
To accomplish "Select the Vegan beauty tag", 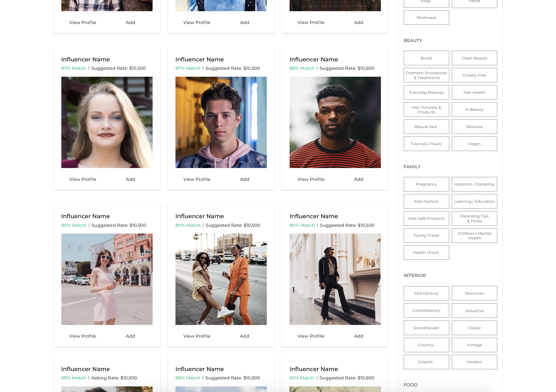I will pos(474,144).
